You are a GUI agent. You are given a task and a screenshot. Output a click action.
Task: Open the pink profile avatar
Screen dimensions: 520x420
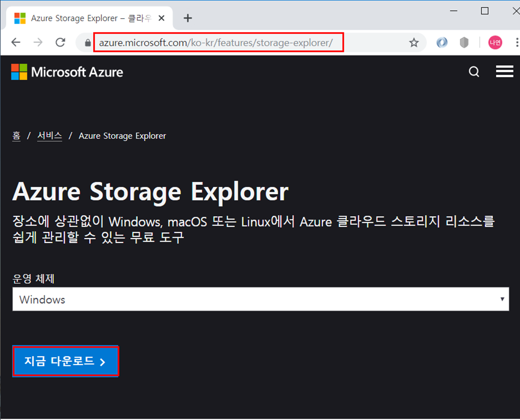click(495, 42)
